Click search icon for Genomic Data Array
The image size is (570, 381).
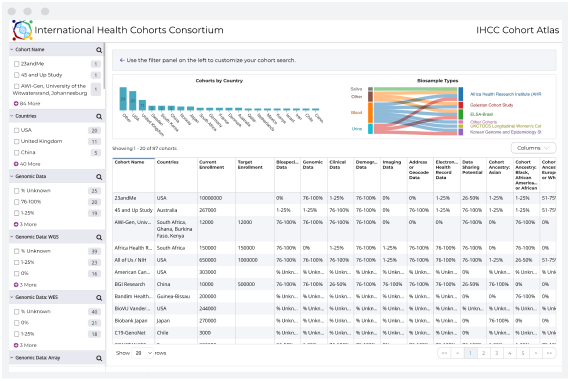(99, 358)
